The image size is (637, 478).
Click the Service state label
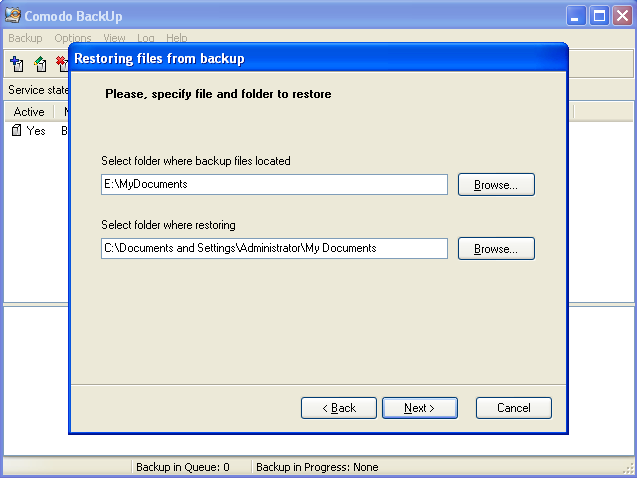[38, 90]
